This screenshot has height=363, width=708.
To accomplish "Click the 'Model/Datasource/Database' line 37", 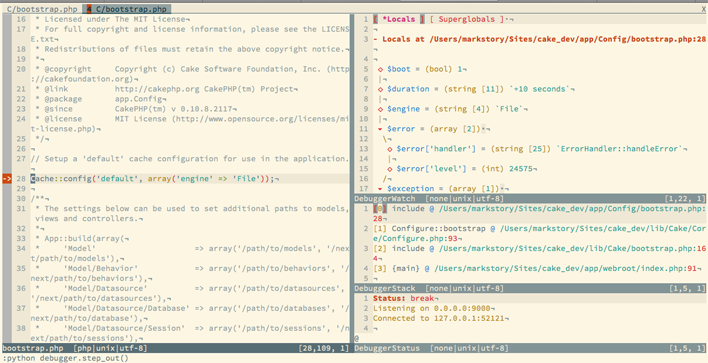I will (x=190, y=313).
